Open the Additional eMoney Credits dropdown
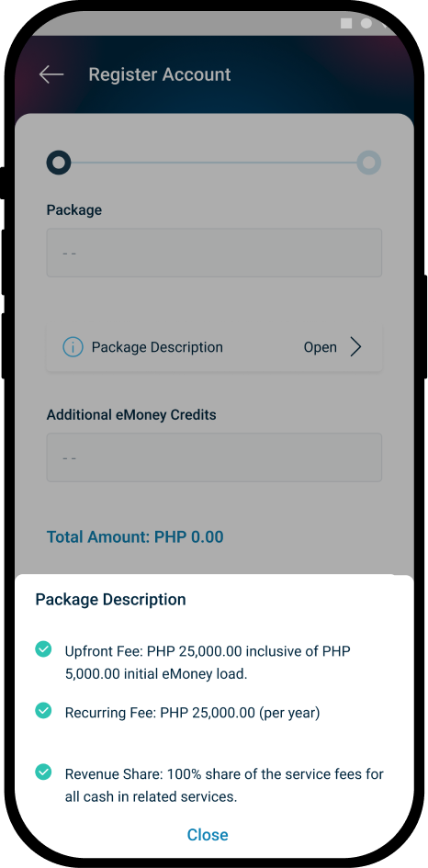The image size is (428, 868). (214, 457)
